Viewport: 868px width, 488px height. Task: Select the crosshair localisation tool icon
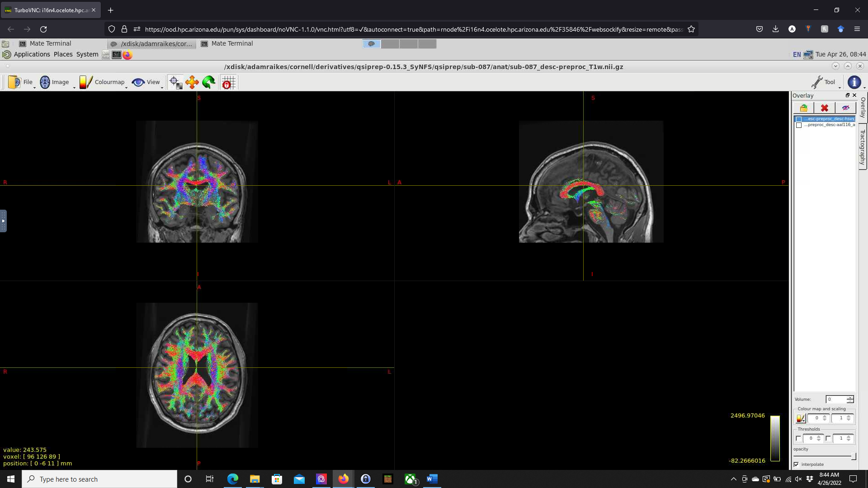[175, 82]
